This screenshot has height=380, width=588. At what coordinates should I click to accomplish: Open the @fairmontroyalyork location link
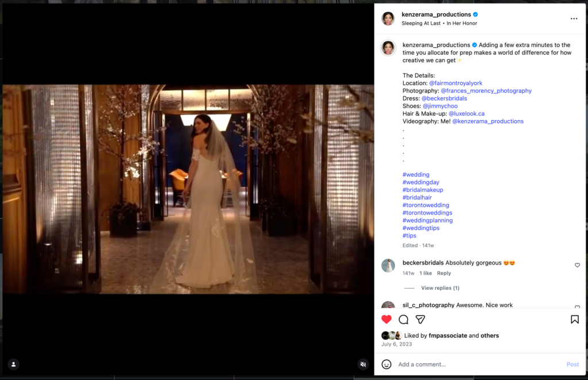point(455,83)
